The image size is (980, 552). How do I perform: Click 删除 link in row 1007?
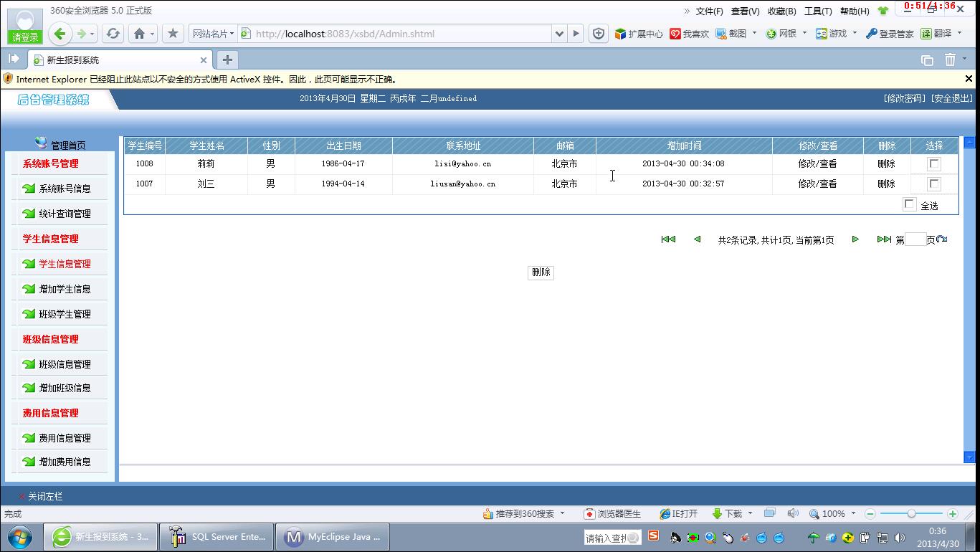(x=886, y=184)
